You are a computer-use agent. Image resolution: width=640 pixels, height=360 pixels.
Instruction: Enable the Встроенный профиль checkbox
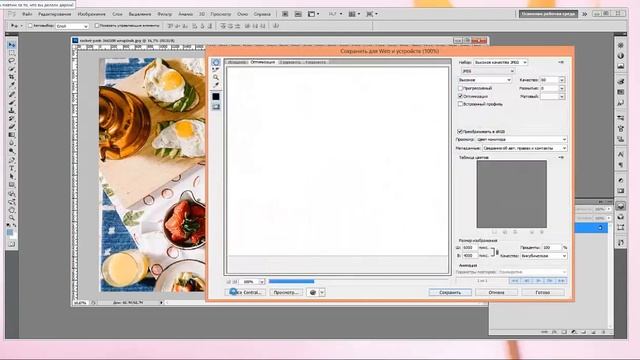[460, 104]
